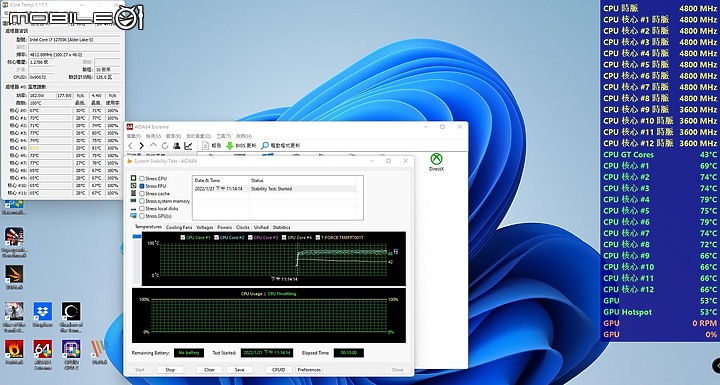Click the GPU 0 RPM sensor row
The image size is (720, 385).
pyautogui.click(x=660, y=323)
